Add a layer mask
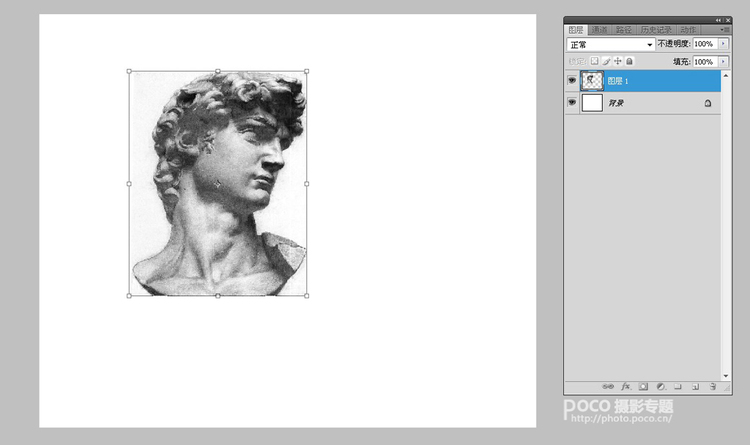This screenshot has height=445, width=750. point(643,386)
